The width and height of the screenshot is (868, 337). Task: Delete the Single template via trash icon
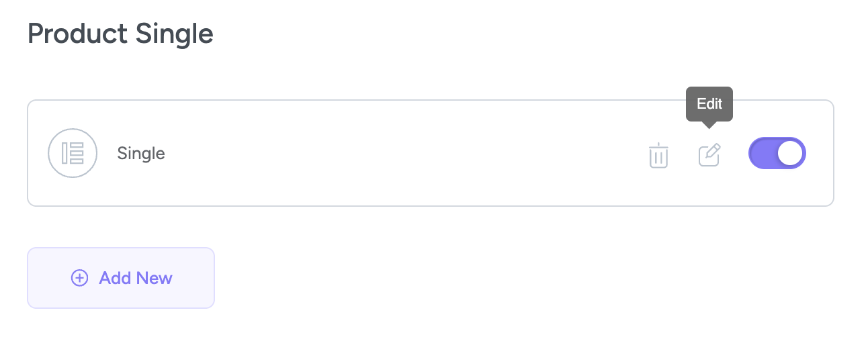[x=658, y=155]
